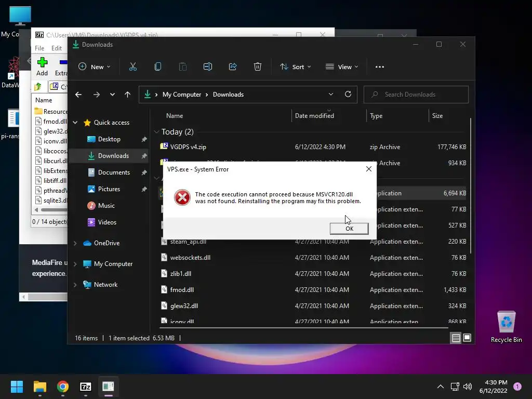Click the file list vertical scrollbar
The width and height of the screenshot is (532, 399).
pyautogui.click(x=471, y=185)
